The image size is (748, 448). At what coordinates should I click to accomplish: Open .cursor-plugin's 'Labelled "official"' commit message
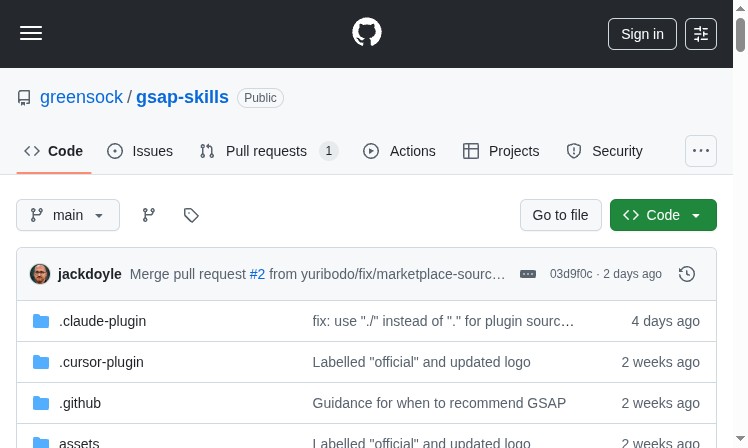[422, 362]
